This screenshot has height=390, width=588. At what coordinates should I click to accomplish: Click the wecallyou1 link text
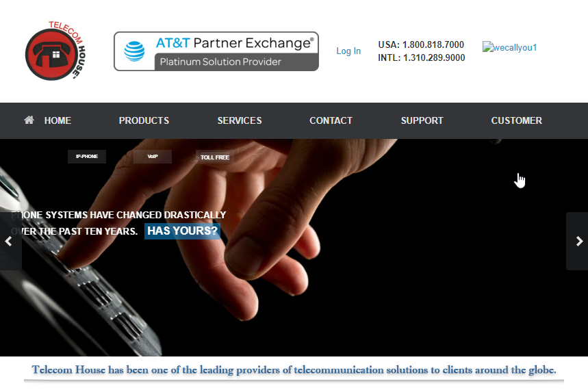[x=515, y=48]
